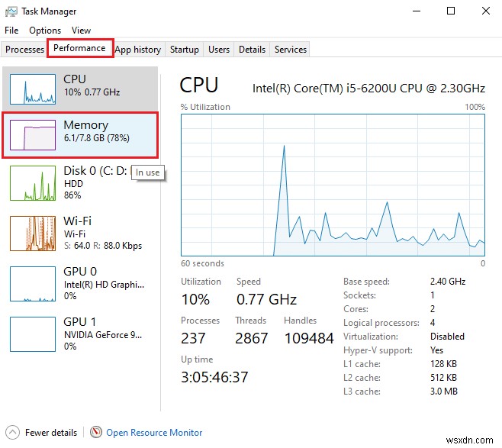Click the Fewer details arrow icon
The image size is (502, 448).
tap(12, 432)
